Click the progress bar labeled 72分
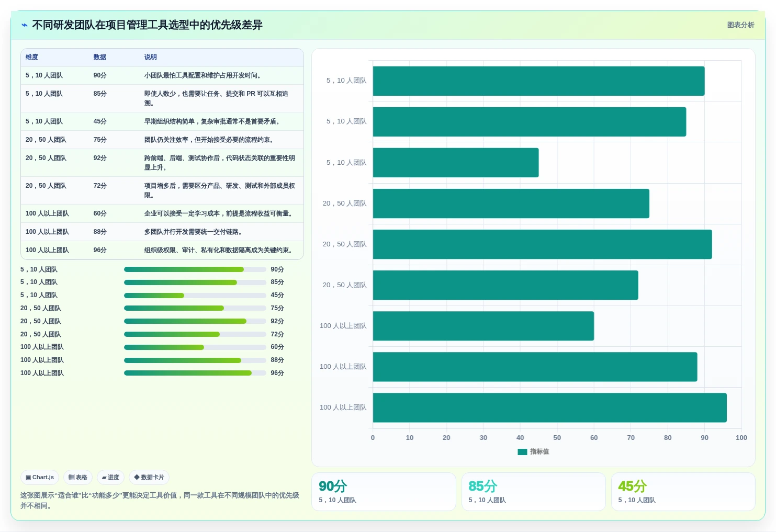The height and width of the screenshot is (532, 776). pyautogui.click(x=195, y=334)
